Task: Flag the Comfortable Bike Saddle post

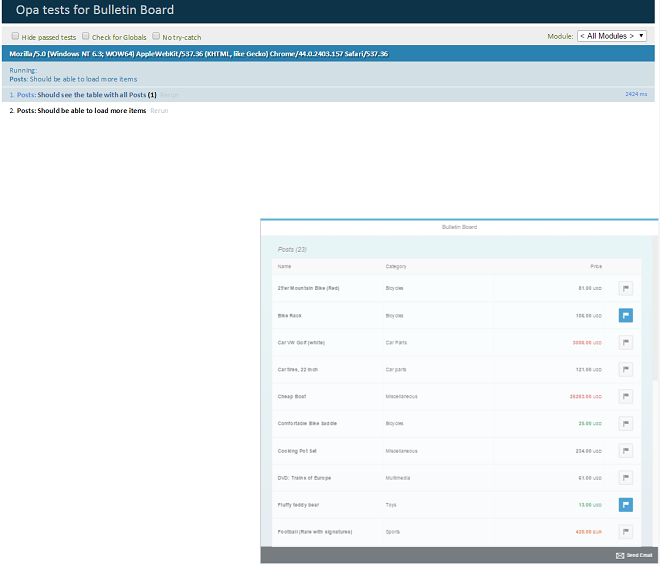Action: tap(626, 423)
